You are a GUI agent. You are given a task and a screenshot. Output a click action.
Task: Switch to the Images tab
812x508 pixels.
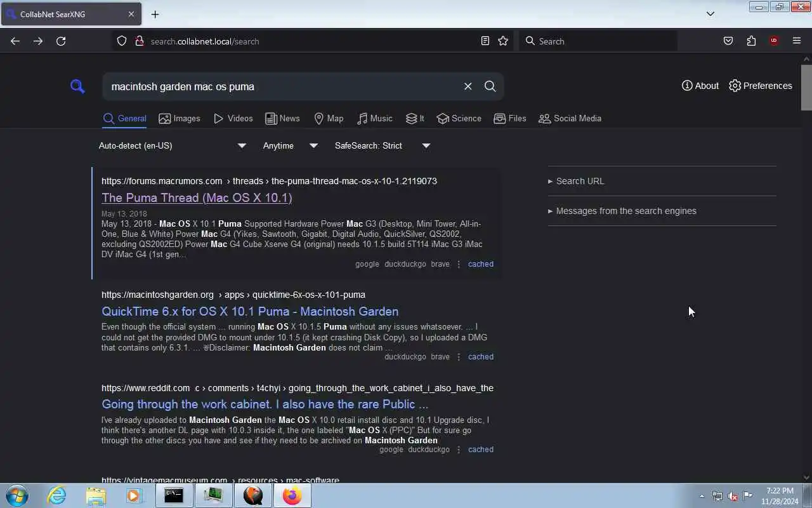180,119
